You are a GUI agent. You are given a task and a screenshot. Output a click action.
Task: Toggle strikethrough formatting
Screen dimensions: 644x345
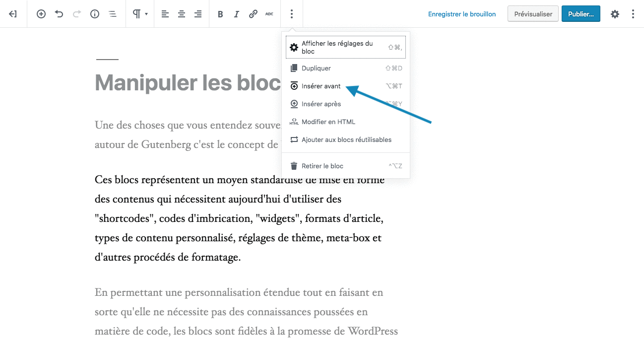pos(269,14)
